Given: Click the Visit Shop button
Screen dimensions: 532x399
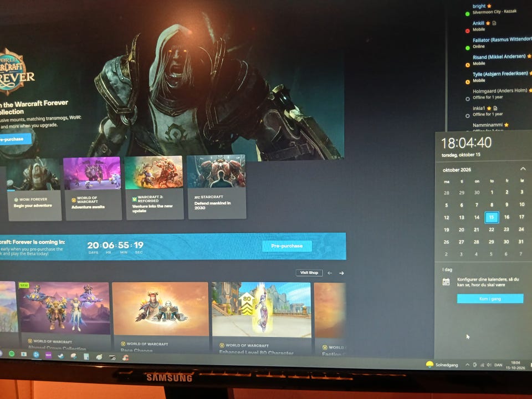Looking at the screenshot, I should point(309,273).
